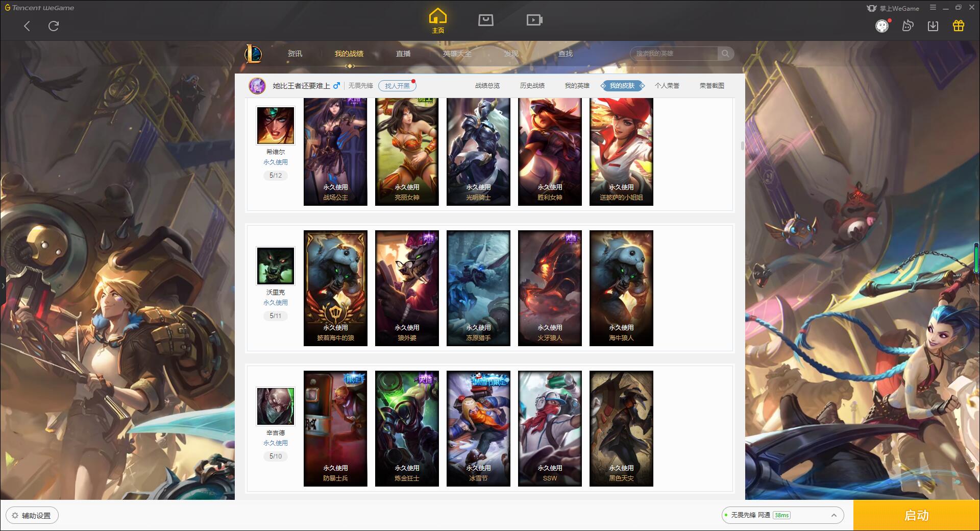Open the download manager icon
This screenshot has height=531, width=980.
click(933, 26)
